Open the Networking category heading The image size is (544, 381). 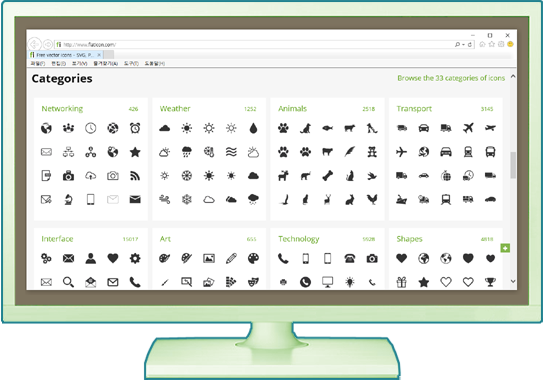pyautogui.click(x=62, y=109)
